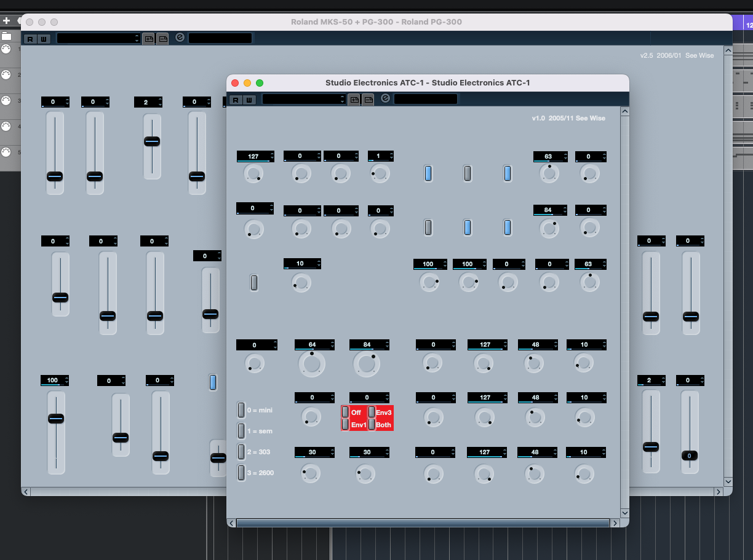Click the ATC-1 knob under the value 1
This screenshot has height=560, width=753.
(380, 174)
